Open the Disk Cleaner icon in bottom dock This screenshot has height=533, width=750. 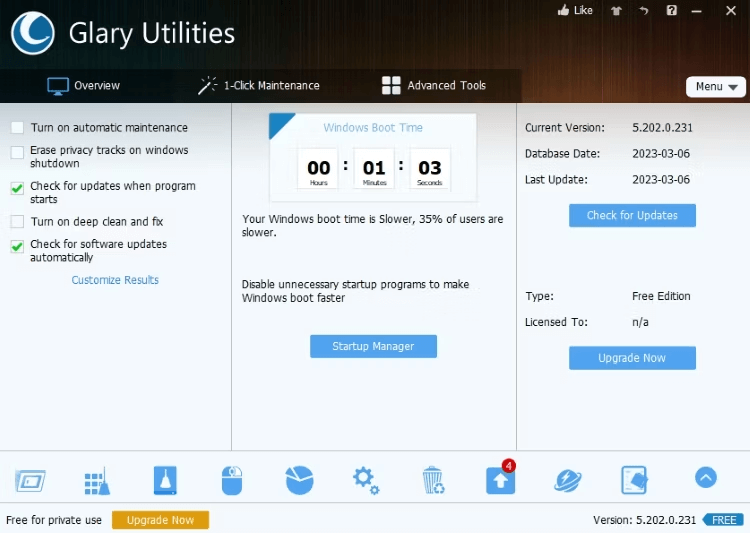point(30,481)
